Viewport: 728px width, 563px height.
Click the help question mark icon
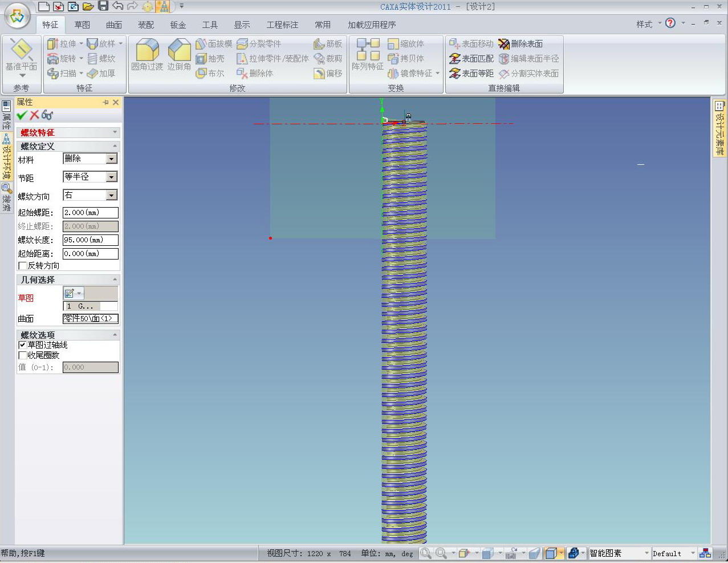point(670,23)
